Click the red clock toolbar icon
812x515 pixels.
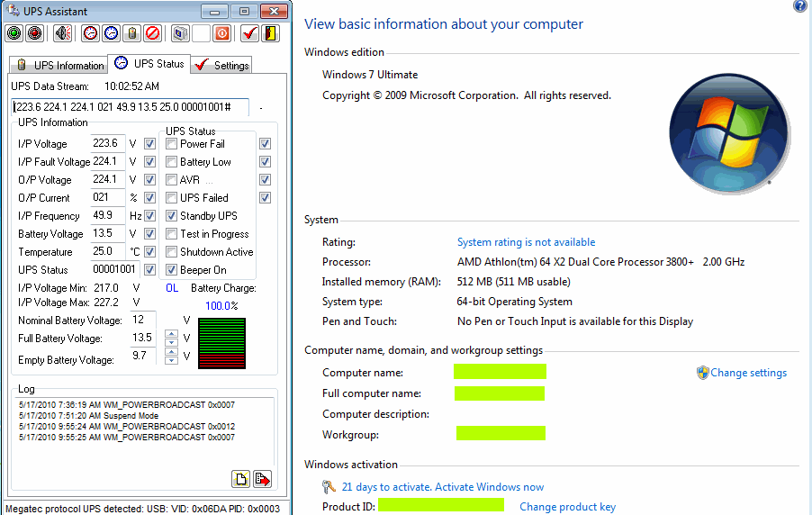pos(91,33)
